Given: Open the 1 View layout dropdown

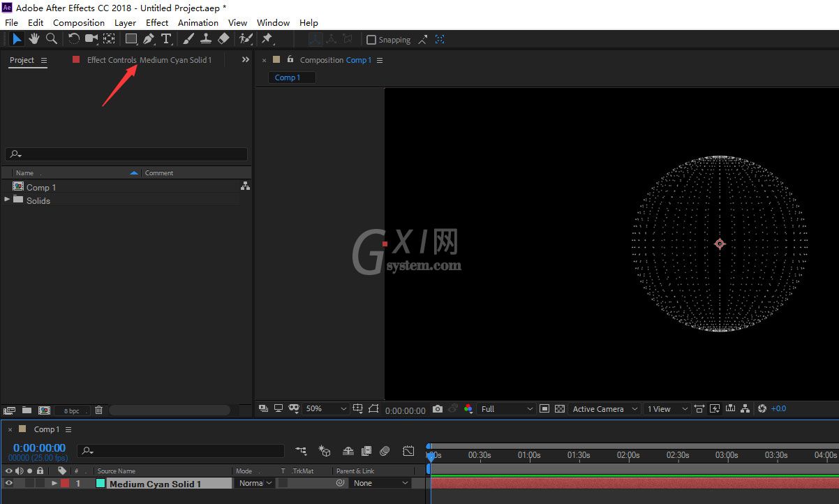Looking at the screenshot, I should coord(667,409).
